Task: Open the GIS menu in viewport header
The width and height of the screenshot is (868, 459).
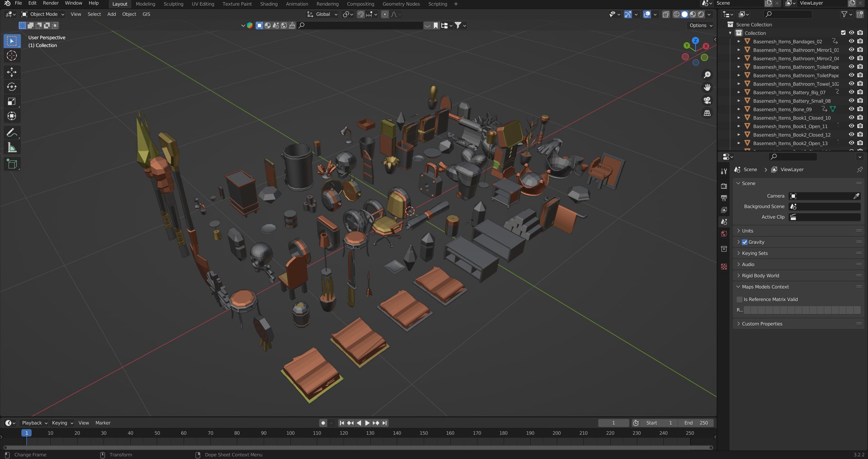Action: coord(146,14)
